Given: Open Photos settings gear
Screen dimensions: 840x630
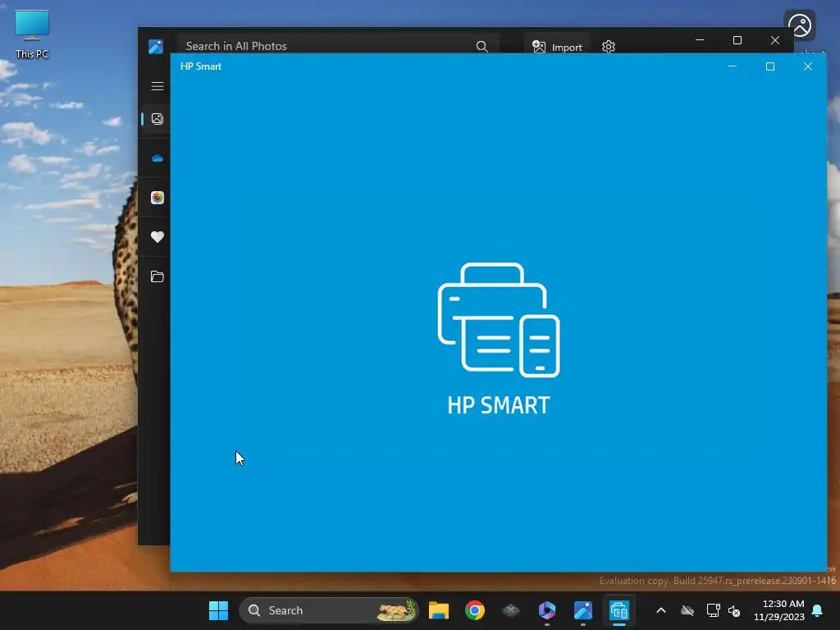Looking at the screenshot, I should pos(608,47).
